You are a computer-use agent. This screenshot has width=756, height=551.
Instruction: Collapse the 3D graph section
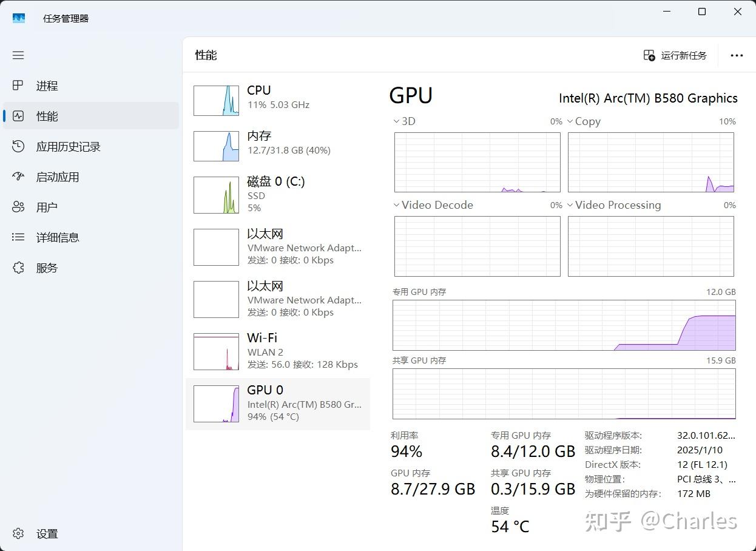[x=397, y=121]
